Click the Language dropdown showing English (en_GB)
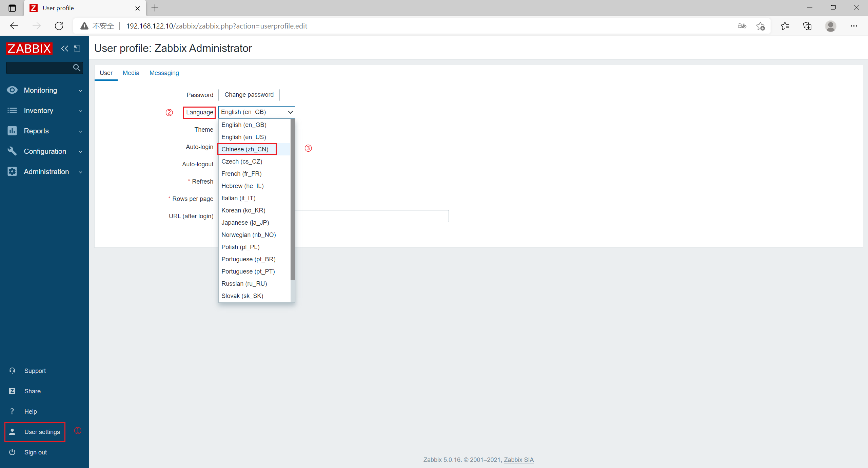 coord(257,112)
